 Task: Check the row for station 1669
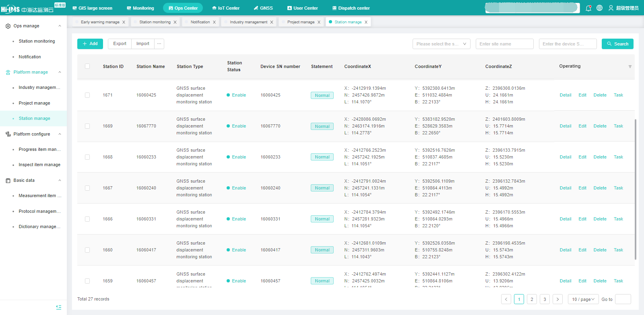87,126
